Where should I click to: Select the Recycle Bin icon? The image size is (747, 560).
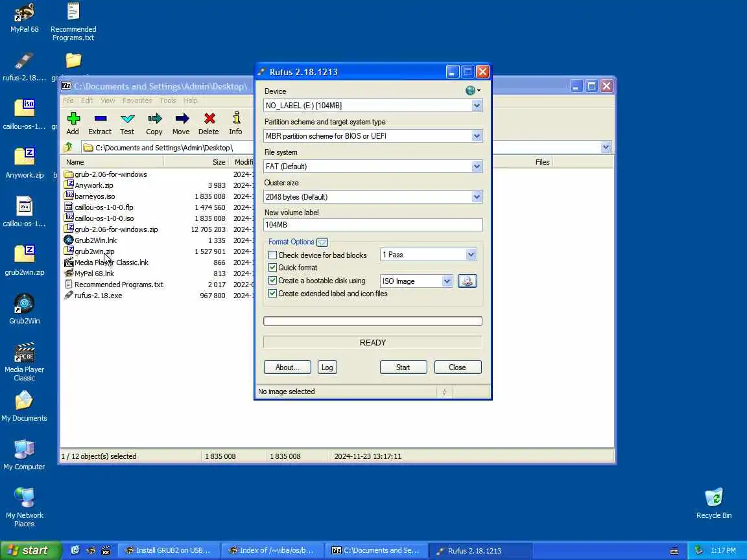(714, 504)
